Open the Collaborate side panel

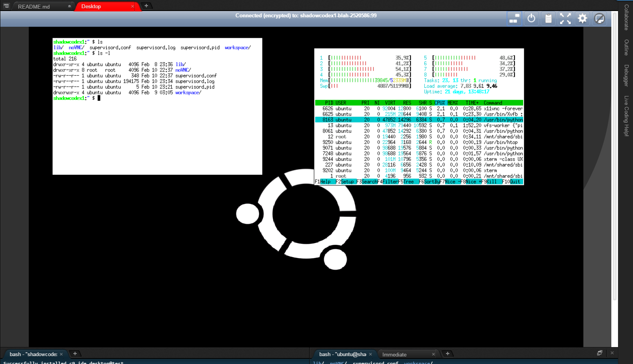(626, 17)
